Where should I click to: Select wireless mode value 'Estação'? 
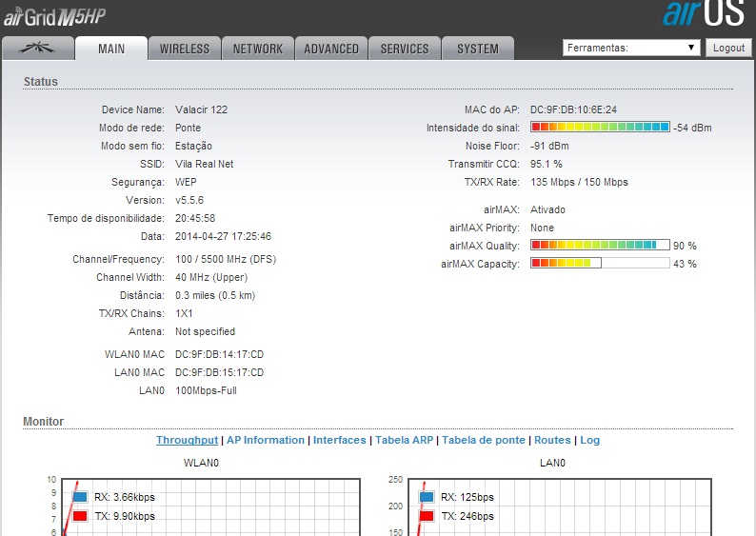click(193, 146)
